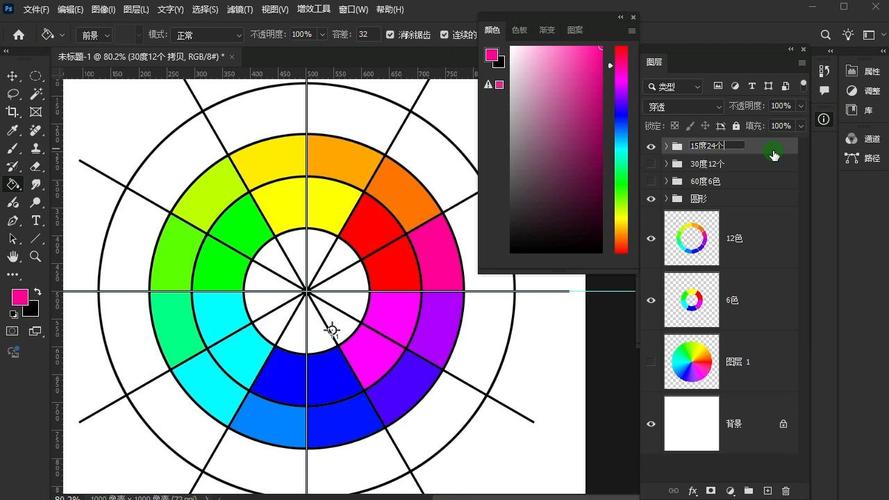Select the Horizontal Type tool
The height and width of the screenshot is (500, 889).
[35, 221]
